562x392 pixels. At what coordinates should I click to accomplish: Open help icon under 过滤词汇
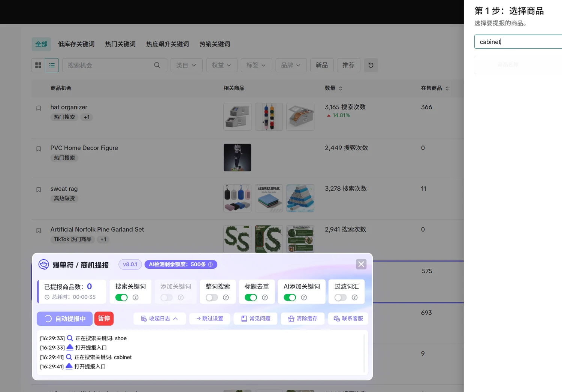354,298
